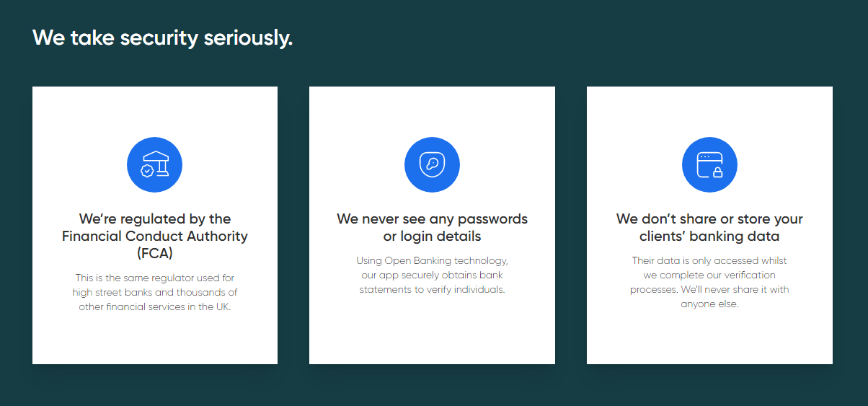The height and width of the screenshot is (406, 868).
Task: Click "our app securely obtains bank" line
Action: coord(432,275)
